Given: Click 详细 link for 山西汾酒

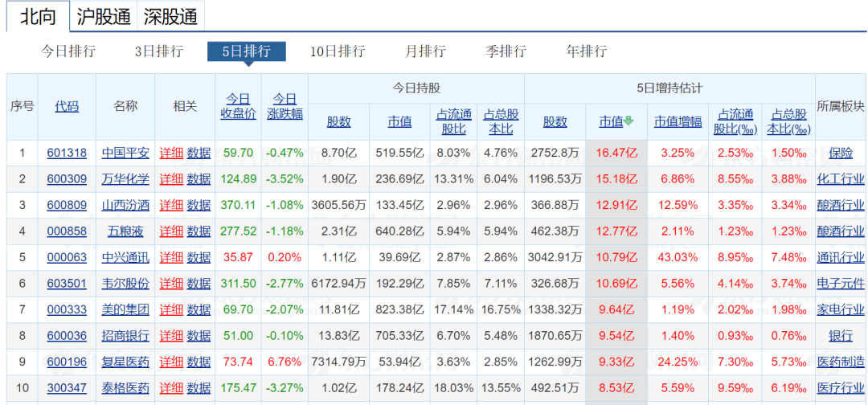Looking at the screenshot, I should pos(171,205).
